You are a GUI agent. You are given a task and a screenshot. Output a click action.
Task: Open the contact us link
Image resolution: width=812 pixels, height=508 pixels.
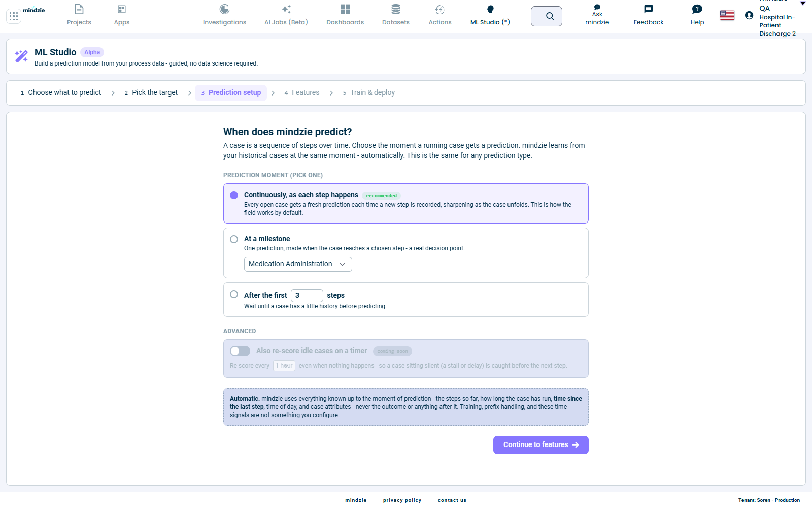click(x=452, y=500)
